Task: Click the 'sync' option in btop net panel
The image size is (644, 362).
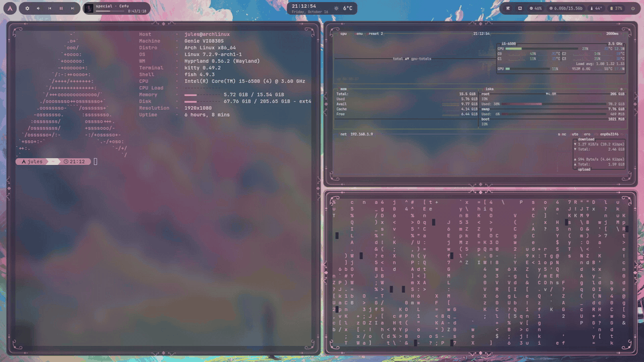Action: point(562,134)
